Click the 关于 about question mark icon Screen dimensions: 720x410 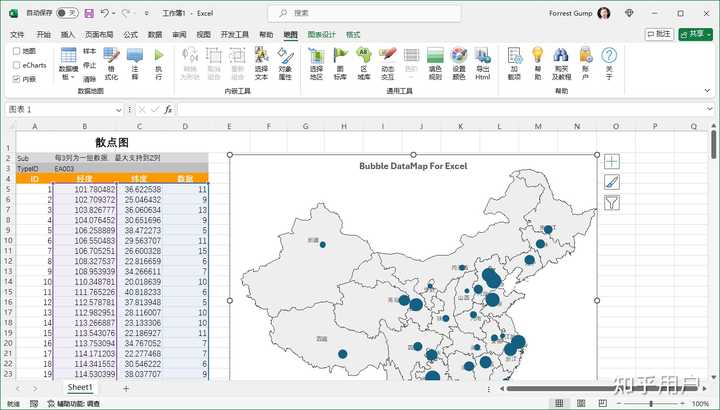(609, 64)
